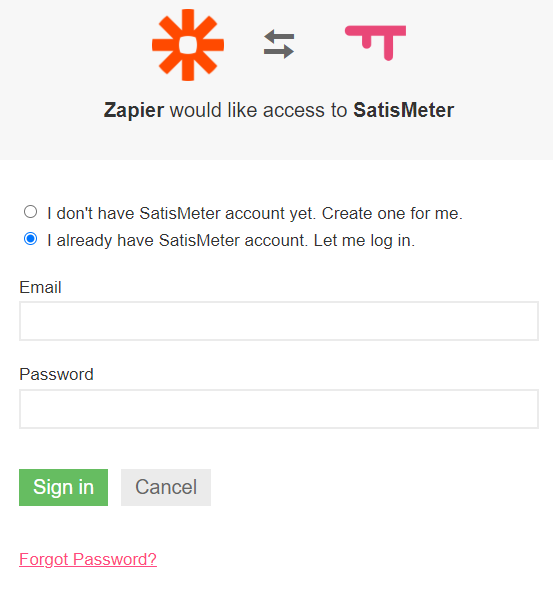Cancel the Zapier authorization request

click(166, 487)
